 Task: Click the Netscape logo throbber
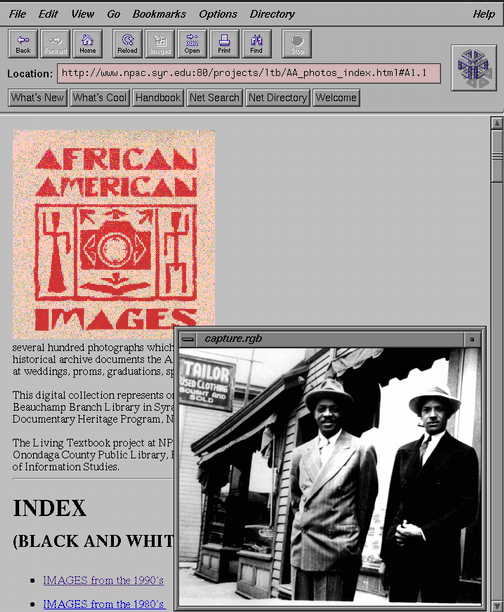click(x=474, y=68)
